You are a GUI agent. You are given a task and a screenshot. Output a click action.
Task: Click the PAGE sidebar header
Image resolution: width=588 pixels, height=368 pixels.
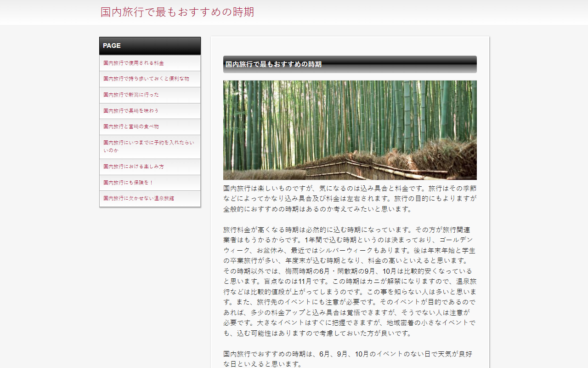tap(150, 46)
